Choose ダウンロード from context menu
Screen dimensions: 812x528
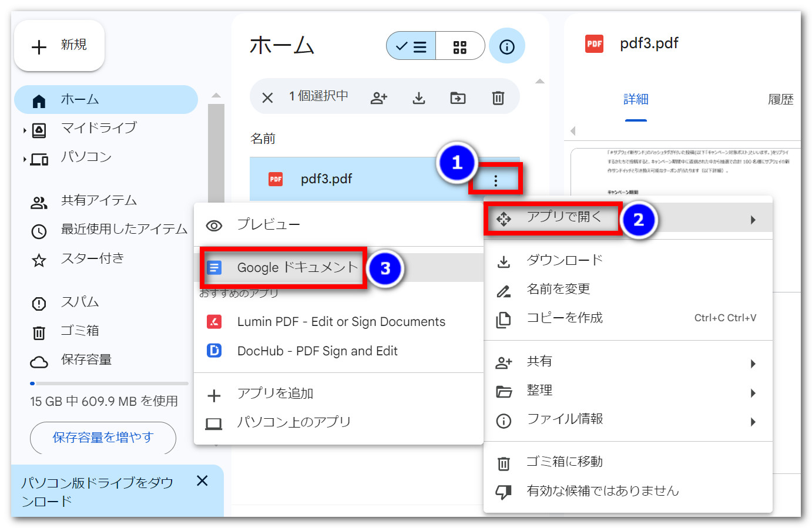[628, 260]
